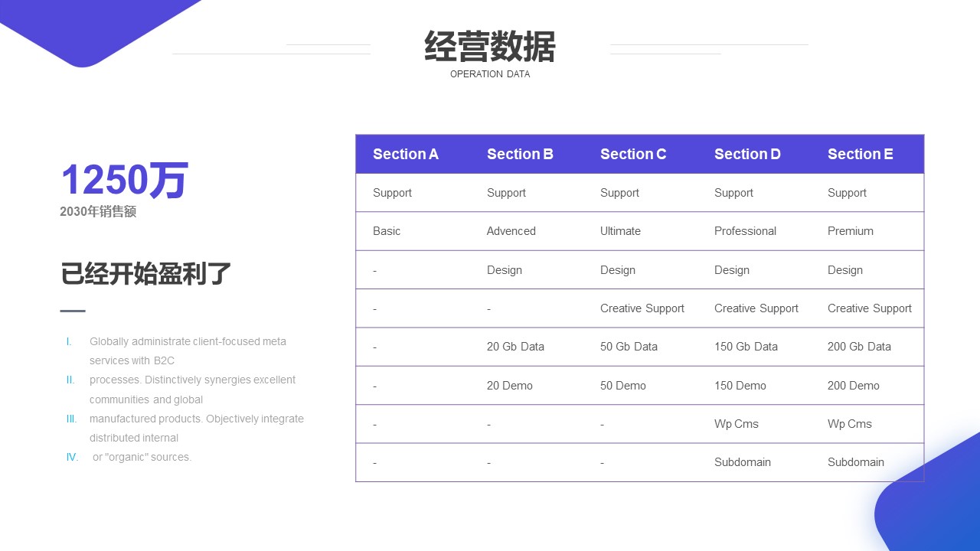Click the 'or "organic" sources.' line
This screenshot has height=551, width=980.
point(142,458)
